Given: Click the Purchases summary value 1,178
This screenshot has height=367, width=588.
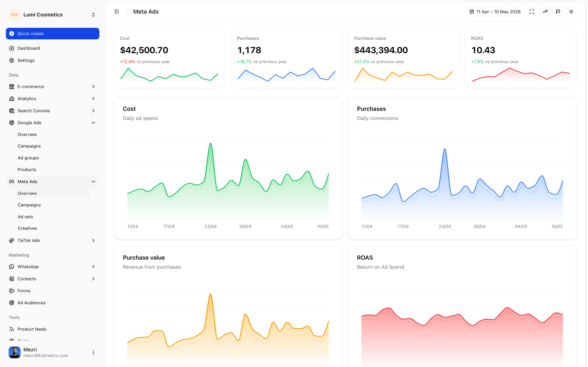Looking at the screenshot, I should coord(249,50).
